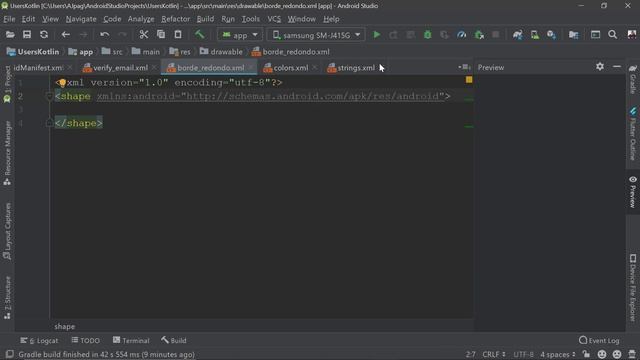Image resolution: width=640 pixels, height=360 pixels.
Task: Open the TODO tool window
Action: [x=85, y=340]
